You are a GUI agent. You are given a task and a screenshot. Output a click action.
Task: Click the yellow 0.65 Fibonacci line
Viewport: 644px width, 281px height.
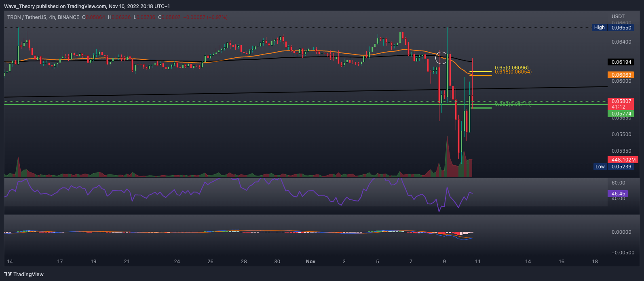coord(480,71)
